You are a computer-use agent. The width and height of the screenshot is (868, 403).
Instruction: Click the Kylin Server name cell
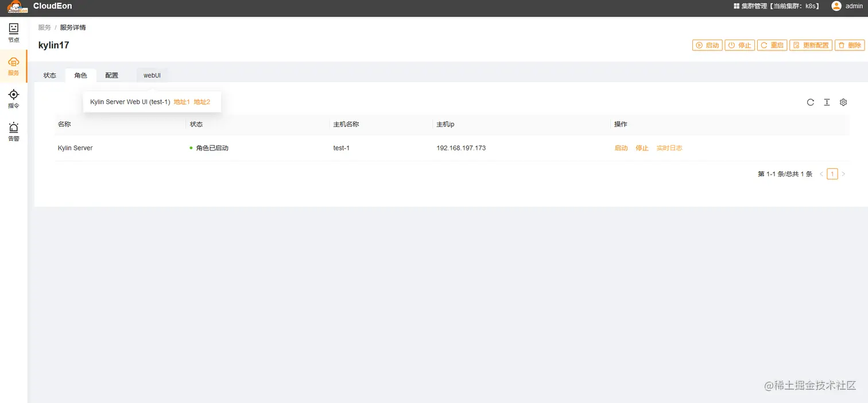coord(75,148)
